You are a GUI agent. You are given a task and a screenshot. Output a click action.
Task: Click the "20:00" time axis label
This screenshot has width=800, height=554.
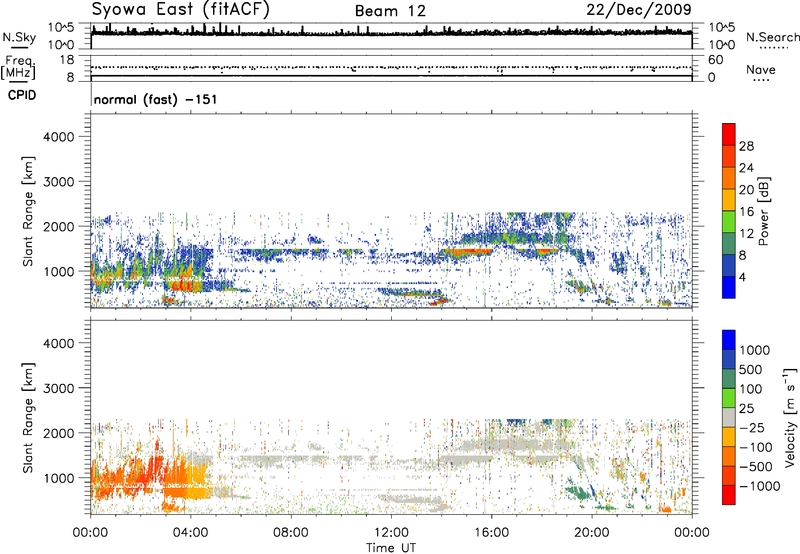pyautogui.click(x=591, y=533)
